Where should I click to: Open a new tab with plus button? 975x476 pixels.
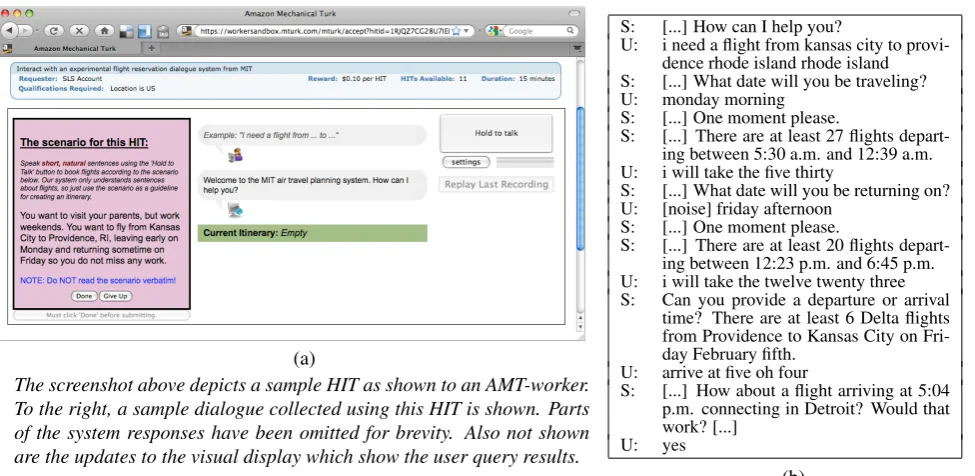(151, 48)
